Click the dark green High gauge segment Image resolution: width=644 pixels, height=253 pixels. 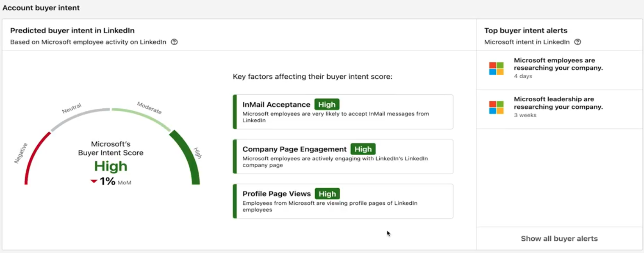(189, 157)
